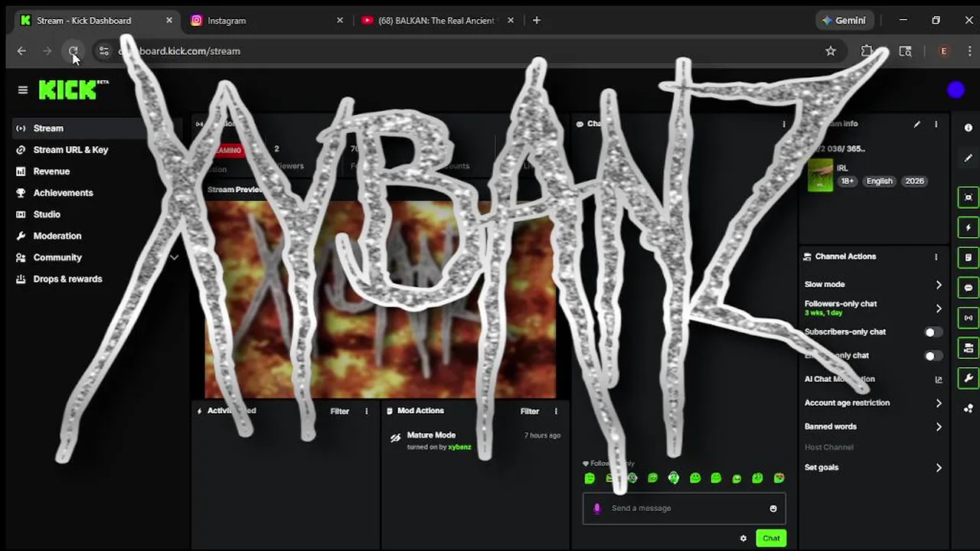Screen dimensions: 980x551
Task: Open a new browser tab
Action: click(536, 21)
